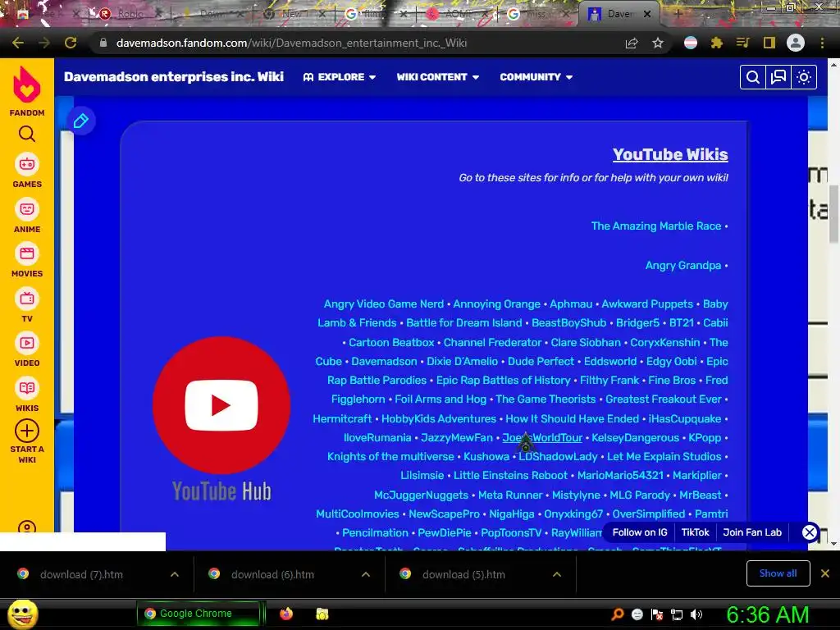Open the Annoying Orange wiki link
The image size is (840, 630).
[x=496, y=304]
